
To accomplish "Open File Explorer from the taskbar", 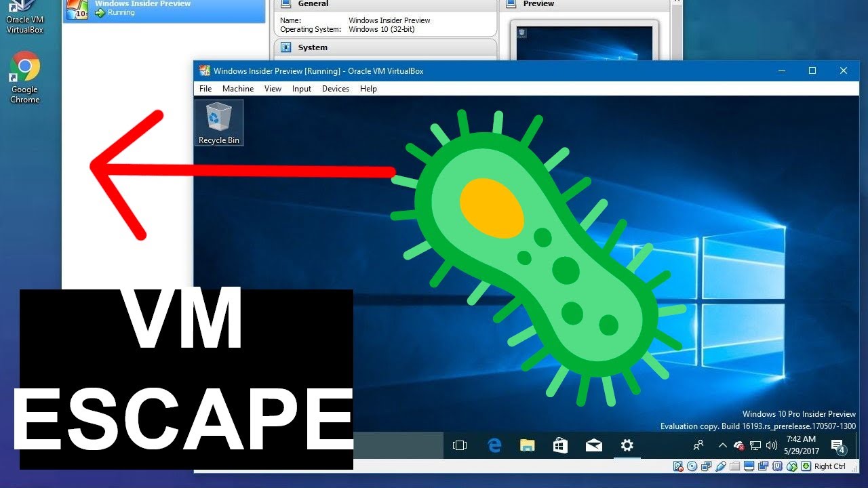I will tap(528, 445).
